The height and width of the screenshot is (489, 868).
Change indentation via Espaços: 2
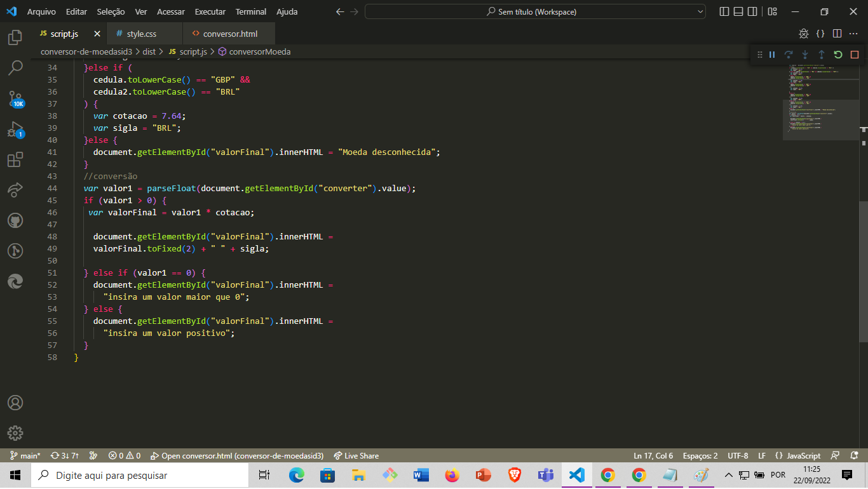(x=700, y=455)
